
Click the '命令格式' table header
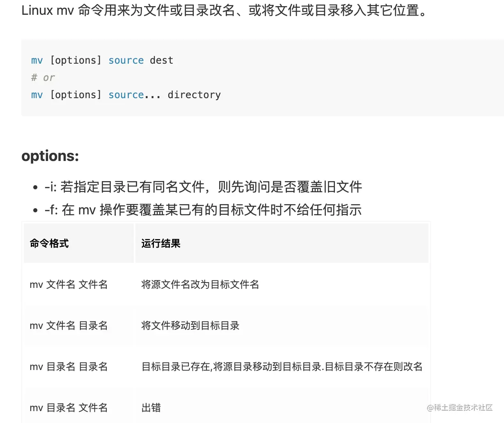point(49,244)
